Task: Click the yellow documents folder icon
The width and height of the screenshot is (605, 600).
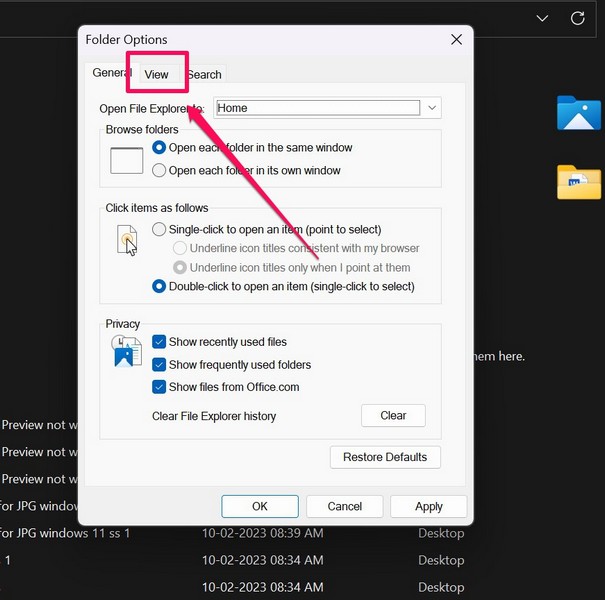Action: coord(578,182)
